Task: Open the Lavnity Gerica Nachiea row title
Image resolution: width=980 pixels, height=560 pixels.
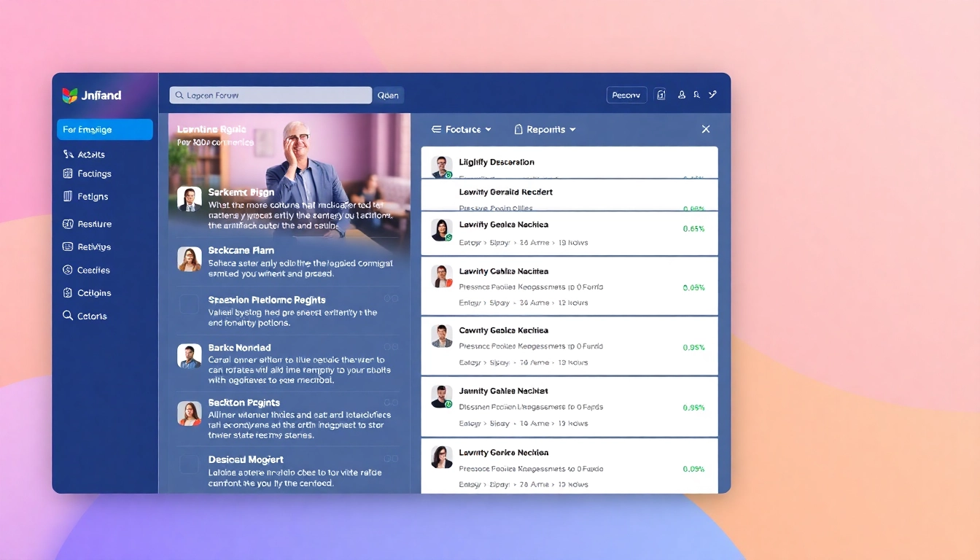Action: coord(504,453)
